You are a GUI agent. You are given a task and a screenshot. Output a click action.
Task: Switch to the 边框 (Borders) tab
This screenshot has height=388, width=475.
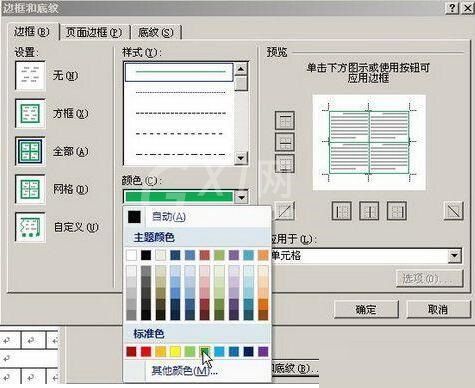click(x=32, y=32)
